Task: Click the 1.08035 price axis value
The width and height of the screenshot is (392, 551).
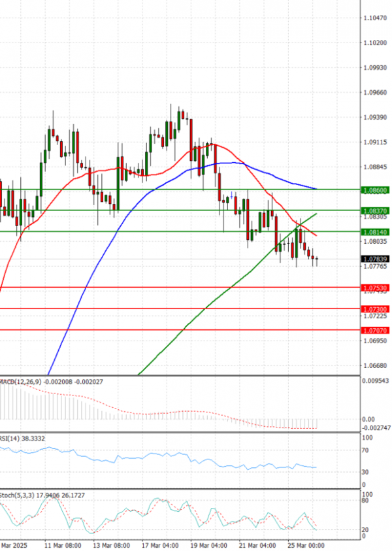Action: point(375,241)
